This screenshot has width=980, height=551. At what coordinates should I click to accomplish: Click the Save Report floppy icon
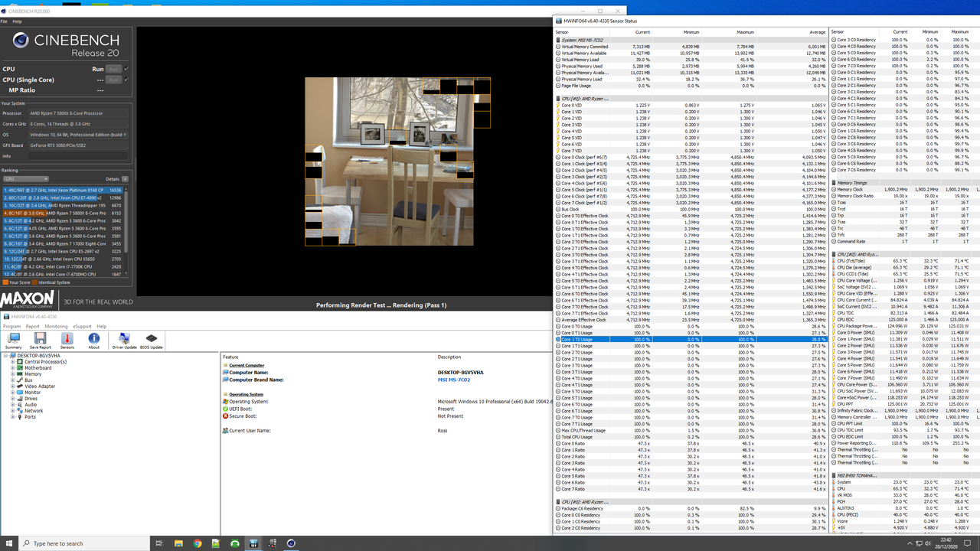[x=40, y=341]
